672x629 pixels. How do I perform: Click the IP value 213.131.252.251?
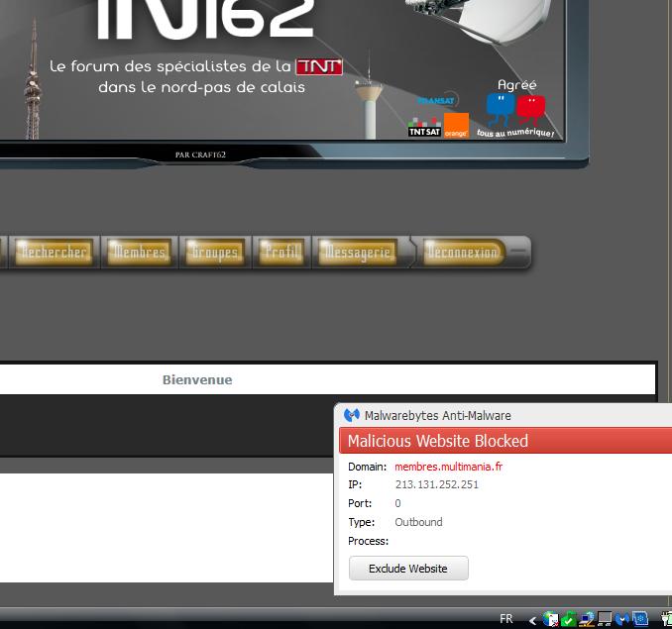pos(437,484)
